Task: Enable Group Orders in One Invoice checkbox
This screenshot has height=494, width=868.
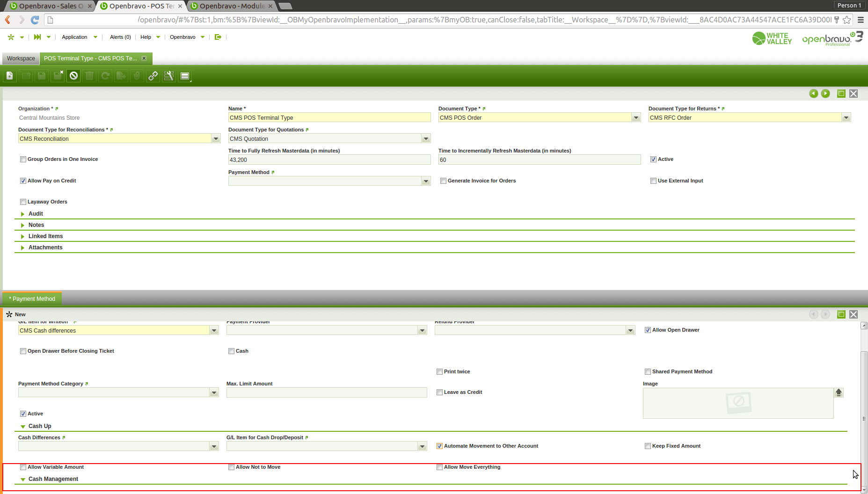Action: click(23, 160)
